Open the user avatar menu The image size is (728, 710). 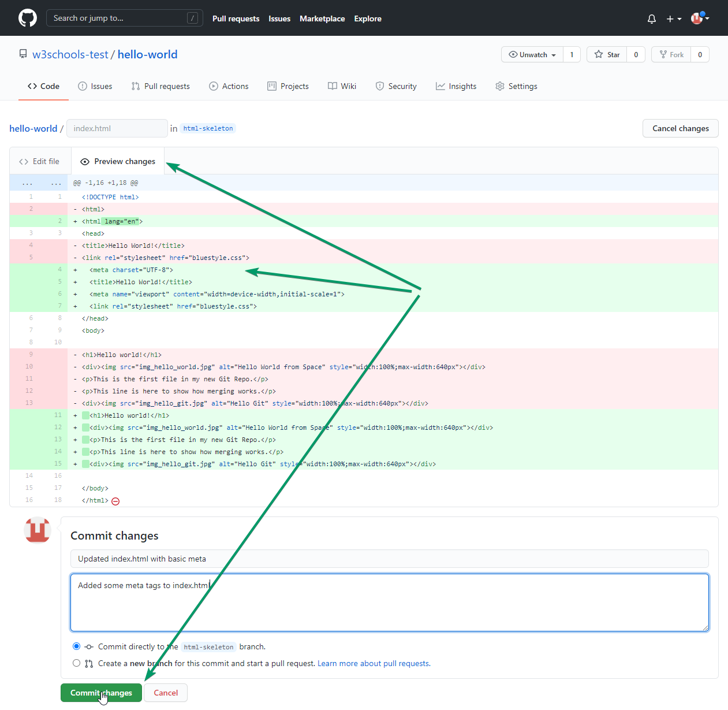pos(700,18)
